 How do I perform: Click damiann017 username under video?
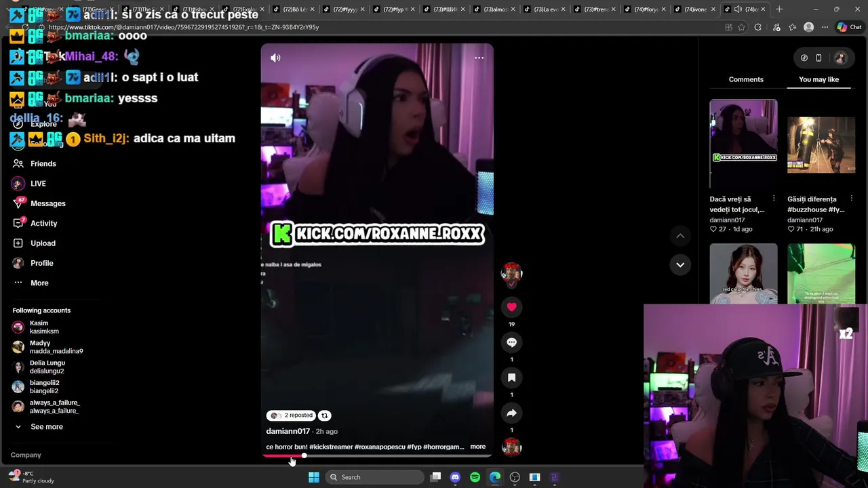pos(288,431)
